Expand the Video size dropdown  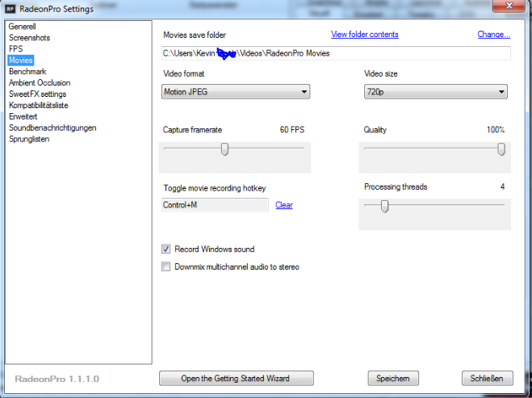[436, 91]
